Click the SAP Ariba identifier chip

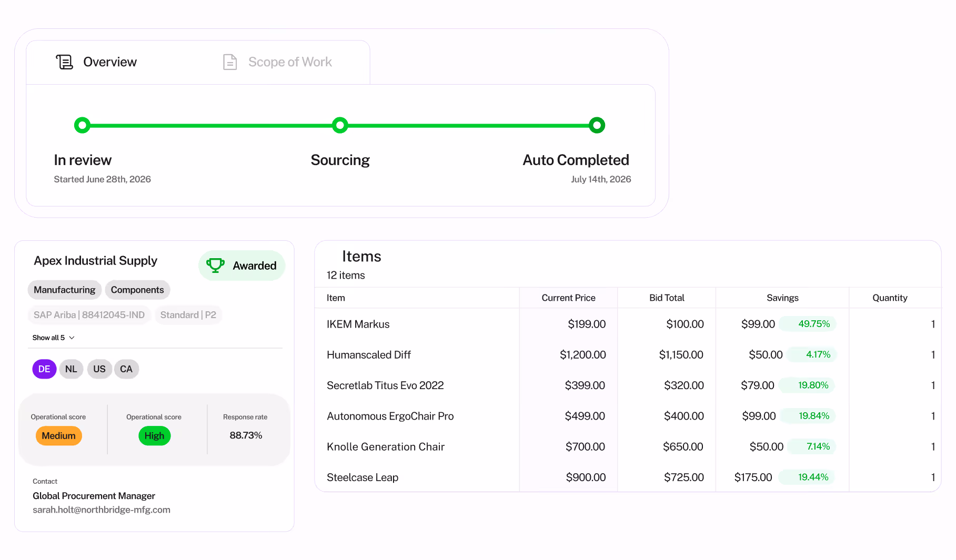coord(89,314)
